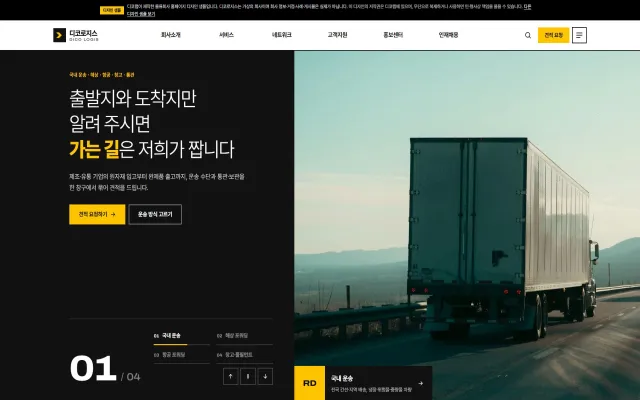This screenshot has height=400, width=640.
Task: Click the arrow on the 국내 운송 card
Action: 420,383
